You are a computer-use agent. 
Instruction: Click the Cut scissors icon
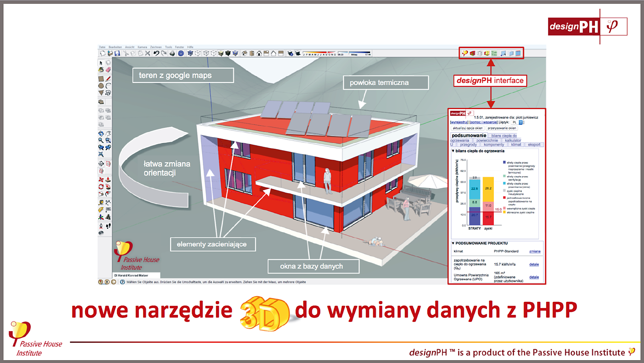point(126,53)
